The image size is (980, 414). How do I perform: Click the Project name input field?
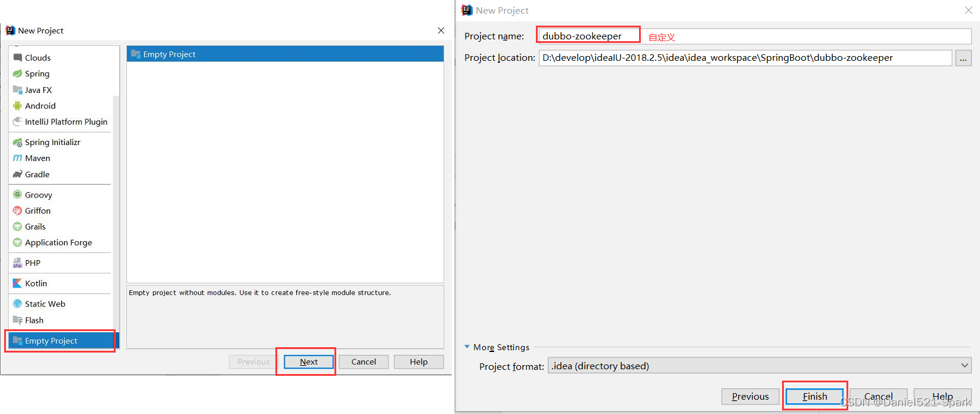pyautogui.click(x=755, y=36)
